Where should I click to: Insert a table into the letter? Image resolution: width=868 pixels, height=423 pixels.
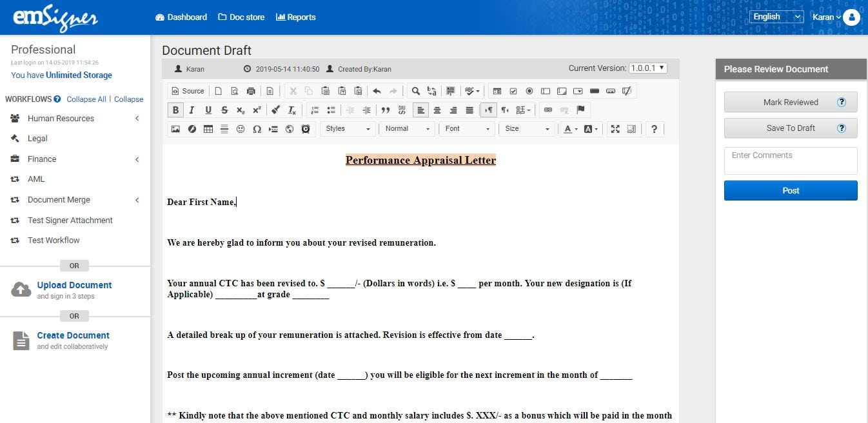coord(208,129)
